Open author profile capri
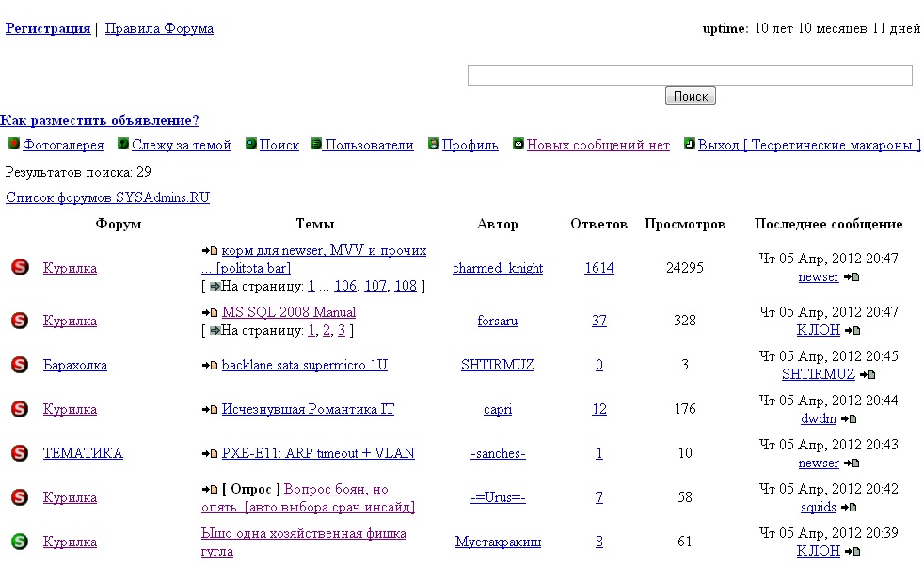 click(498, 409)
